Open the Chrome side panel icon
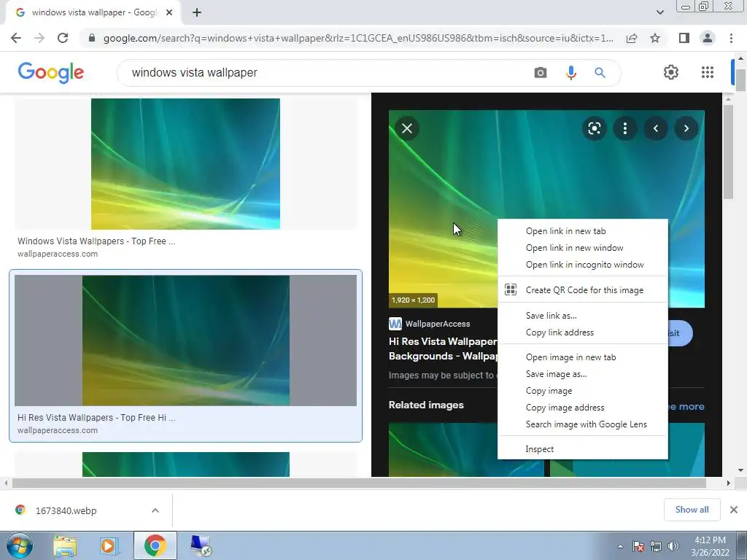 pyautogui.click(x=684, y=38)
